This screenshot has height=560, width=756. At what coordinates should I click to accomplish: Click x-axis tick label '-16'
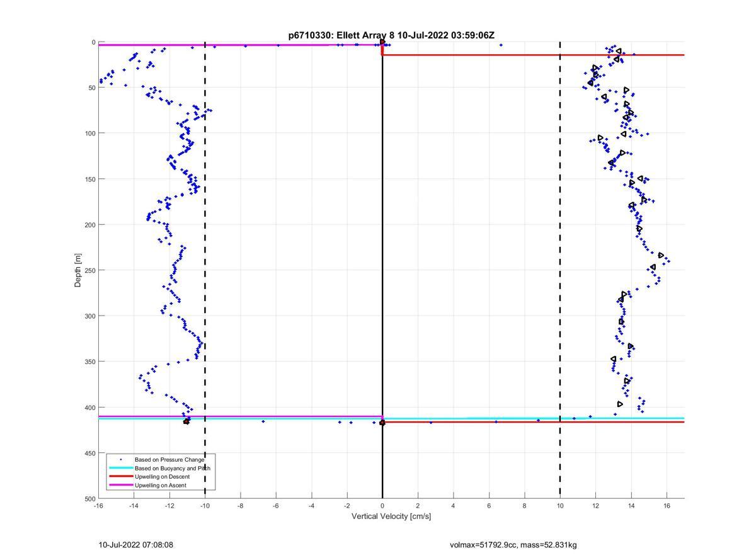point(98,505)
